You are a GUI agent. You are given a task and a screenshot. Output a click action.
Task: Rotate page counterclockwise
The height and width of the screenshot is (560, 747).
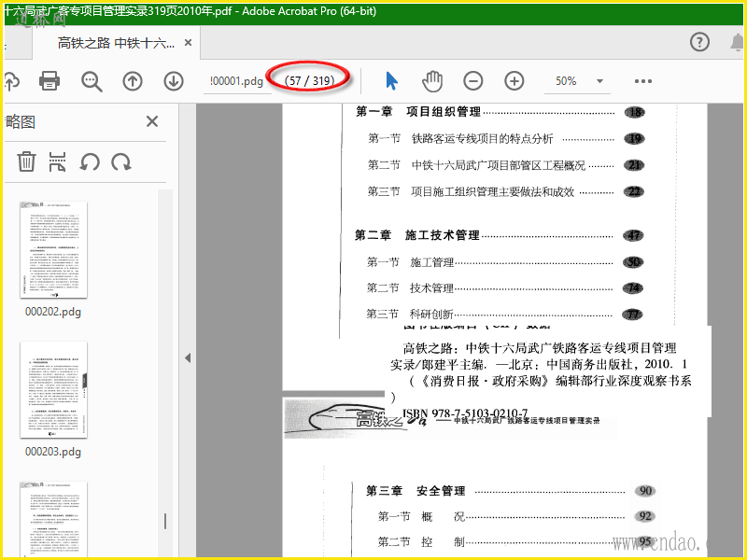pos(89,161)
